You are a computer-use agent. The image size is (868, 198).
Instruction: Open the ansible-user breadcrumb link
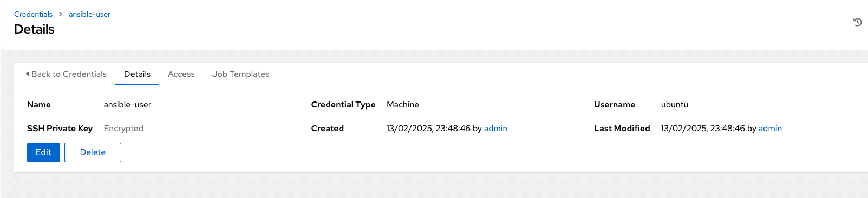[89, 14]
